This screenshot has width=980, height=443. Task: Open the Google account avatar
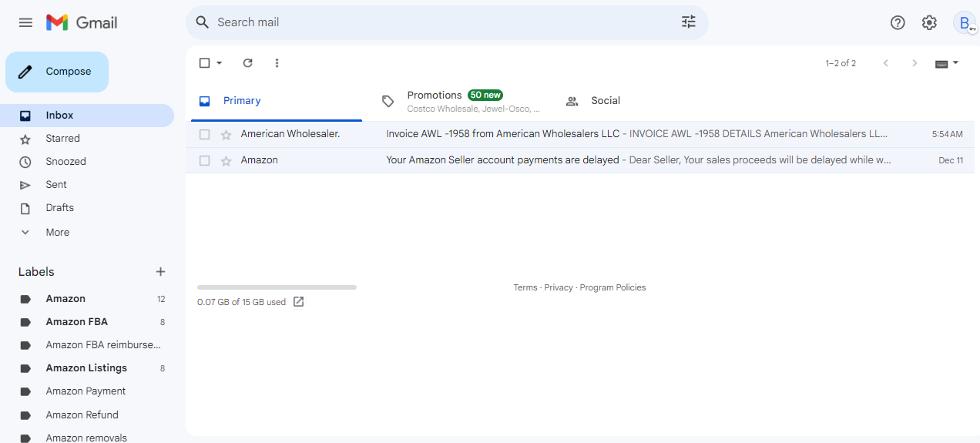click(x=965, y=22)
